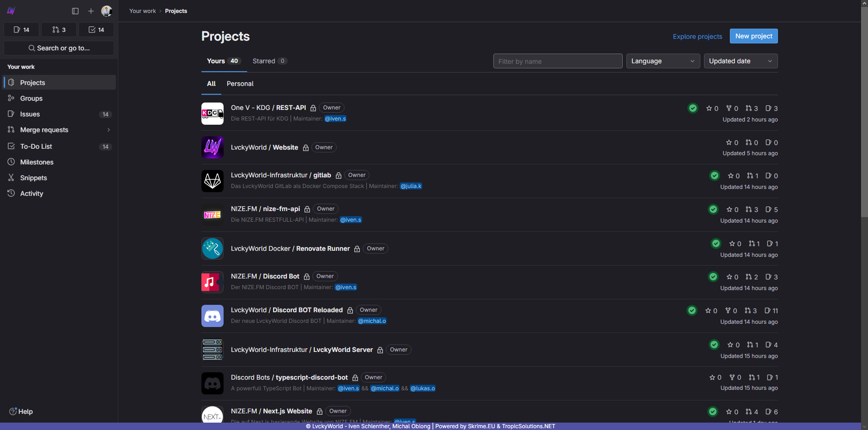Image resolution: width=868 pixels, height=430 pixels.
Task: Open merge requests counter showing 3
Action: [x=59, y=30]
